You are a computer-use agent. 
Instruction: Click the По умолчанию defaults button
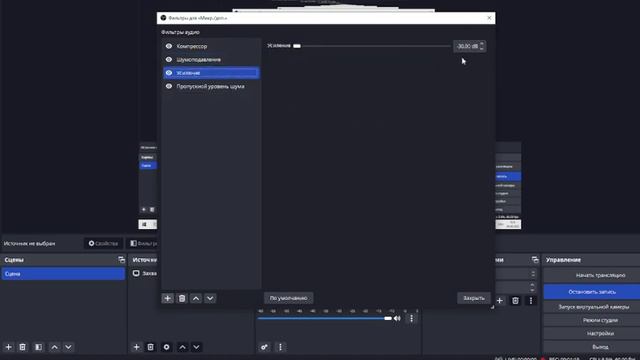pos(289,298)
